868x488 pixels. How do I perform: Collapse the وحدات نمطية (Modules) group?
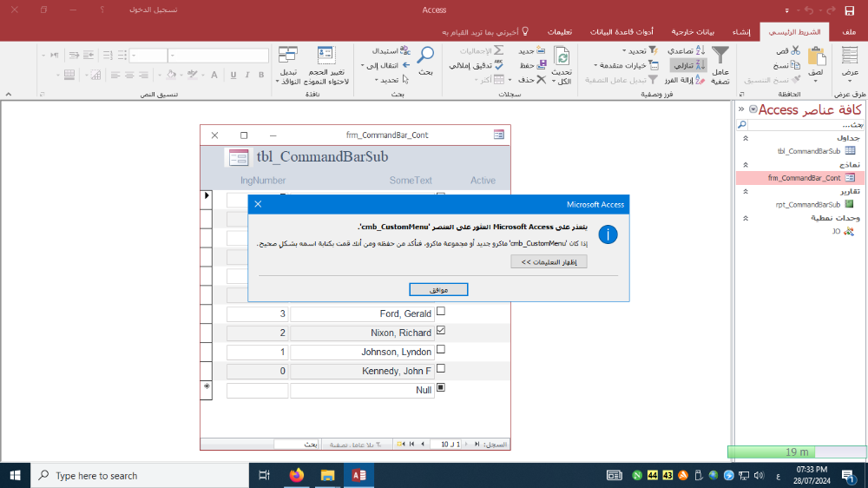point(745,218)
